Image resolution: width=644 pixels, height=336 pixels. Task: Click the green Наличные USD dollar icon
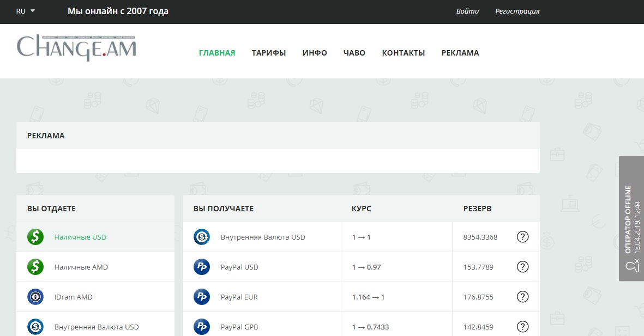(35, 237)
